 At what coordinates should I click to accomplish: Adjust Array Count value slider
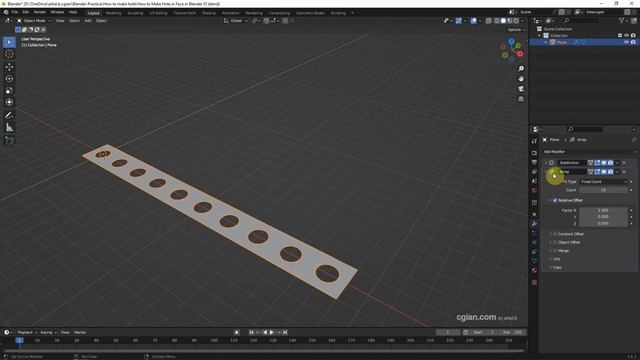(x=604, y=190)
